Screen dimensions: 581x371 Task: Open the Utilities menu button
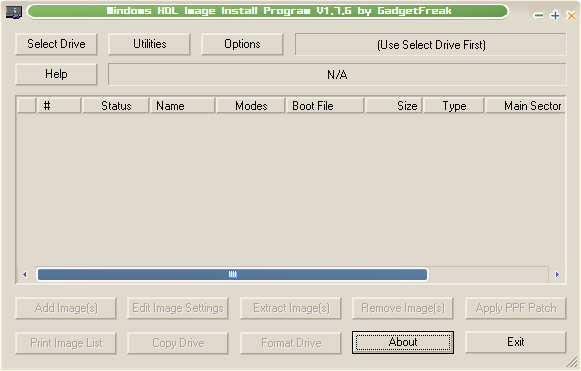(149, 44)
